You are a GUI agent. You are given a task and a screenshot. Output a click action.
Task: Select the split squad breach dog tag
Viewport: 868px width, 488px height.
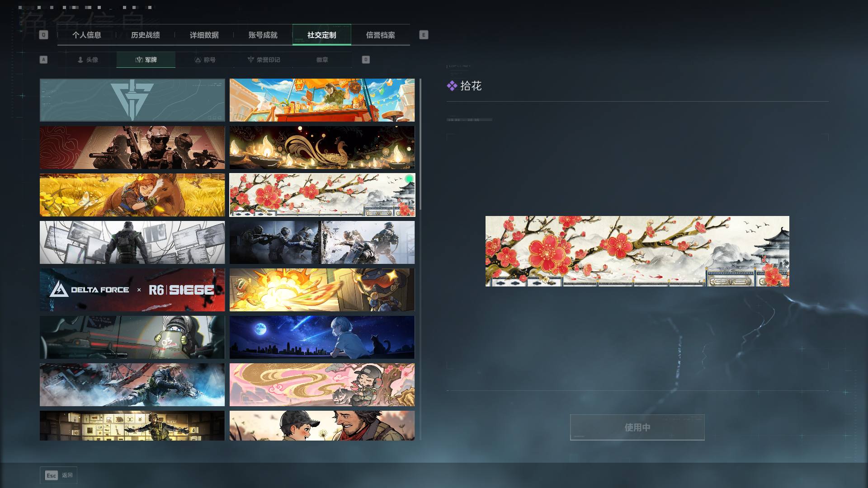[x=322, y=242]
